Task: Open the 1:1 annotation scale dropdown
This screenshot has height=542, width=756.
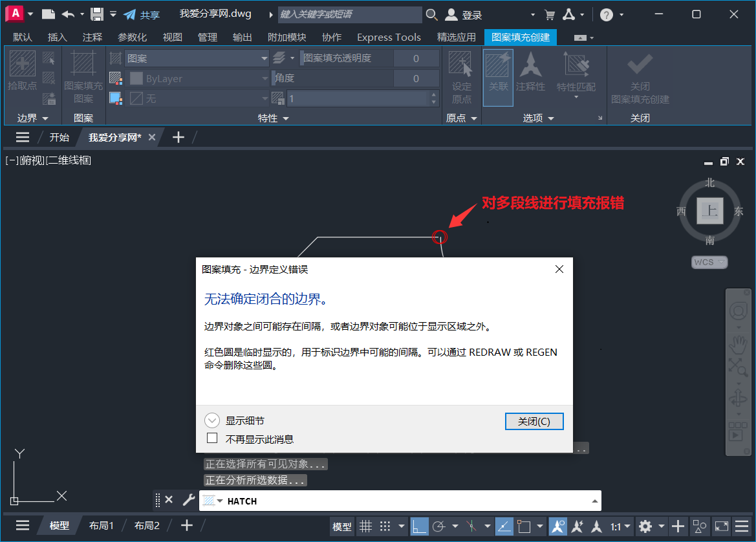Action: [618, 526]
